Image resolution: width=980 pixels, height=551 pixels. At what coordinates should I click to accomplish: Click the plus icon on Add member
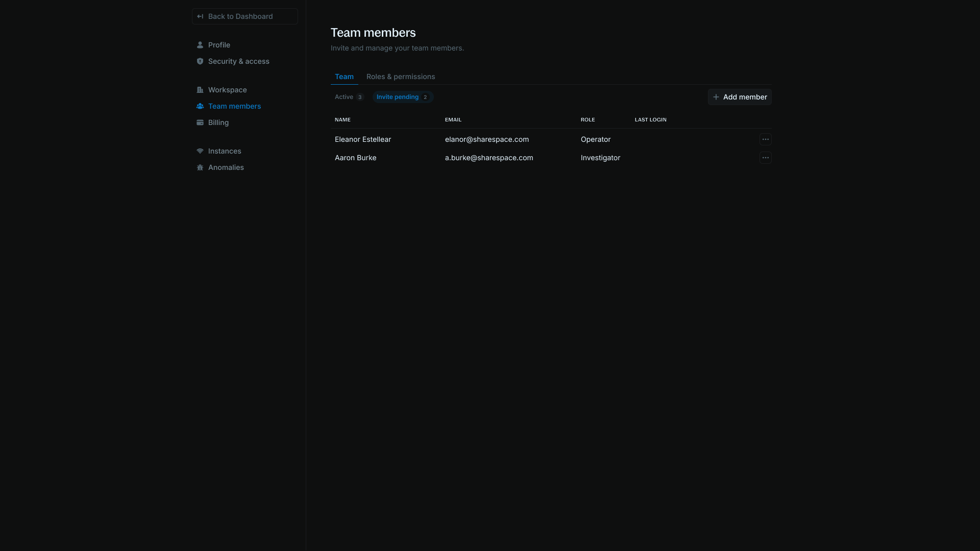pyautogui.click(x=716, y=97)
